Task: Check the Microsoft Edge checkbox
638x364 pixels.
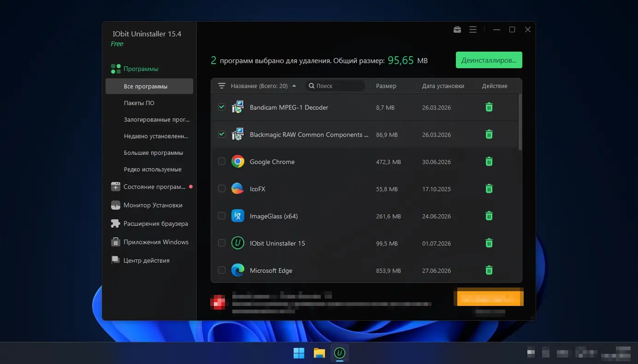Action: click(x=222, y=270)
